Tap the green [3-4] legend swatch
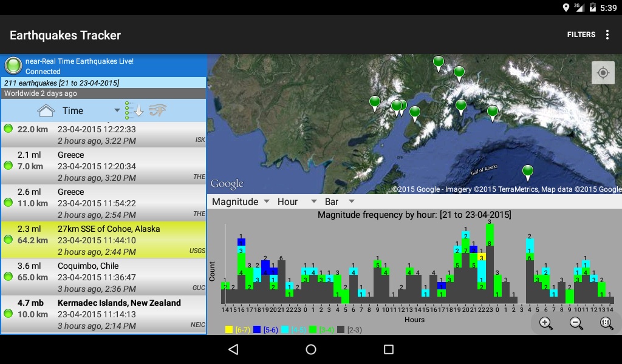This screenshot has height=364, width=622. [313, 329]
